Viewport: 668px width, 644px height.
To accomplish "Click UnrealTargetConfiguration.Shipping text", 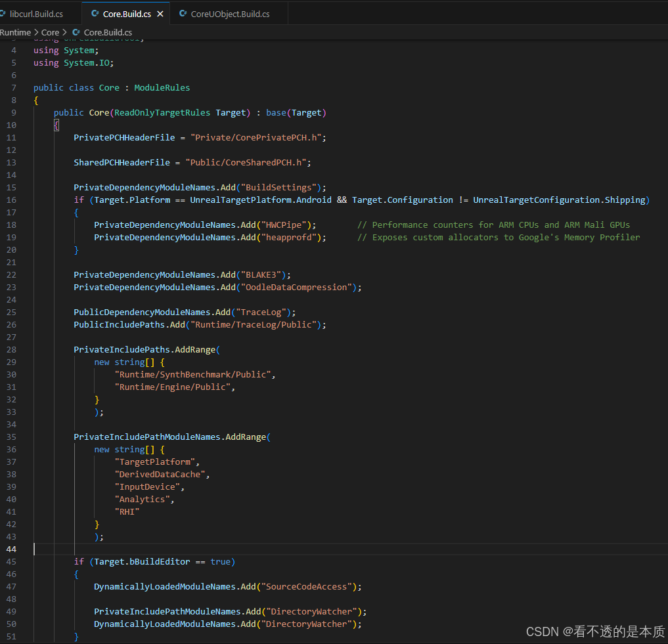I will coord(559,200).
